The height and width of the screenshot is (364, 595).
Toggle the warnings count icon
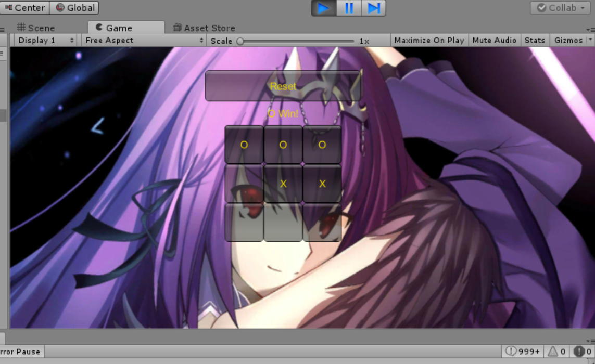coord(556,352)
